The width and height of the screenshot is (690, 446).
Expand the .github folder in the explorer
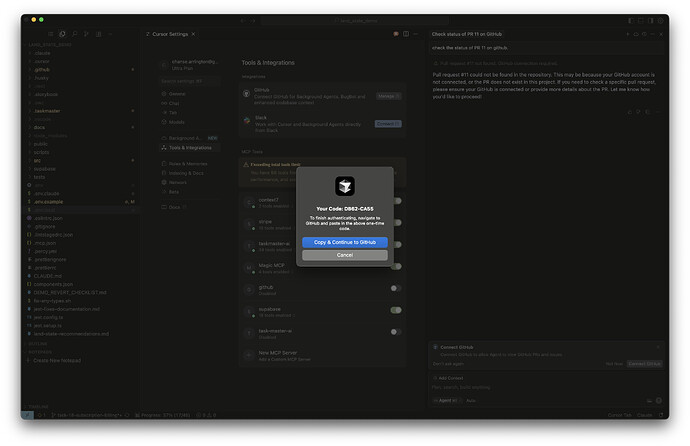click(x=81, y=69)
